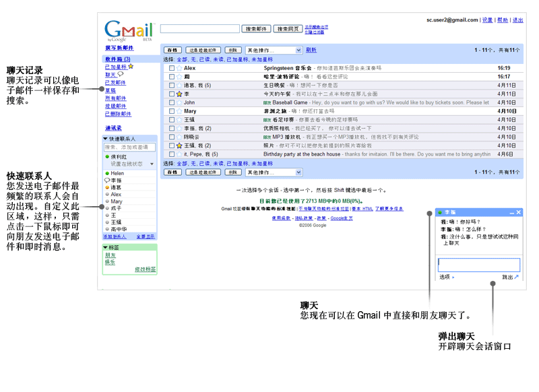This screenshot has width=539, height=392.
Task: Check the John Baseball Game checkbox
Action: [172, 102]
